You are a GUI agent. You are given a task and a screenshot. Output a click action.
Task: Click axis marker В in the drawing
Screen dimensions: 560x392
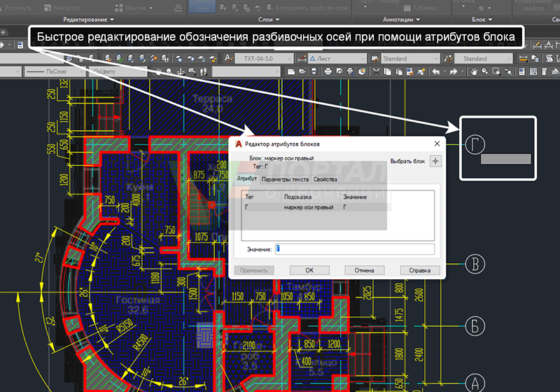(x=475, y=264)
